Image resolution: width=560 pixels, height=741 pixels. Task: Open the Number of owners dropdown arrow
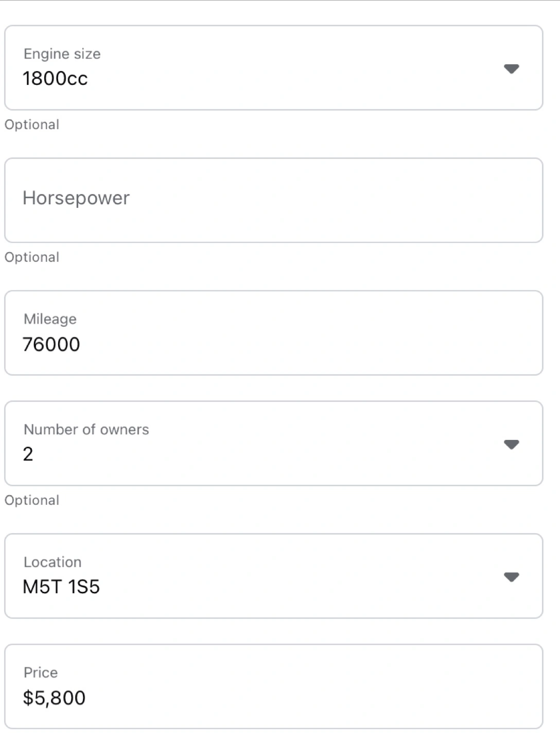[511, 444]
